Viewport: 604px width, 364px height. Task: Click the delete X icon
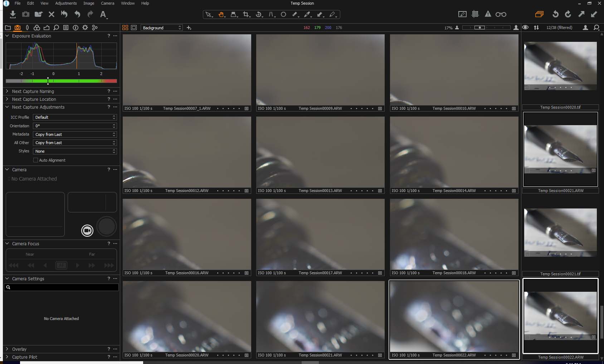[x=51, y=14]
